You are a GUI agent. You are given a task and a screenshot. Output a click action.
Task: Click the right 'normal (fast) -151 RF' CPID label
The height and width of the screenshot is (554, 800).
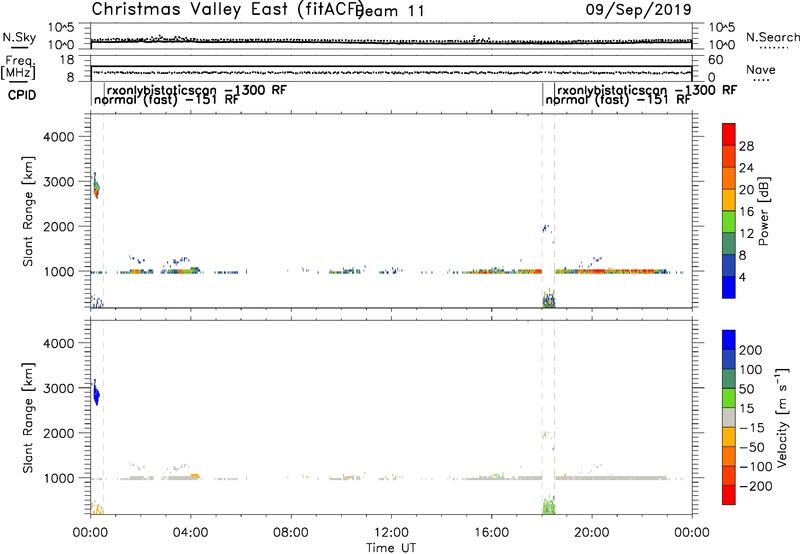point(618,100)
